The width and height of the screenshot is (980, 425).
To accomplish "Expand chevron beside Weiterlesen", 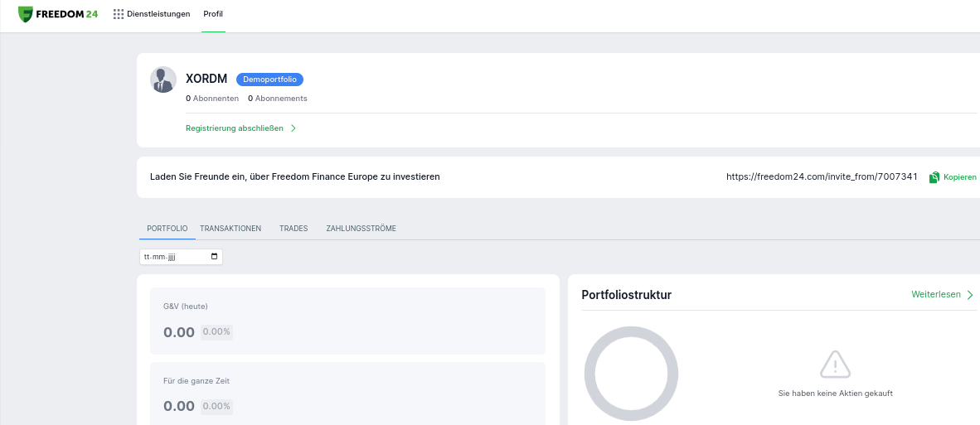I will 970,295.
